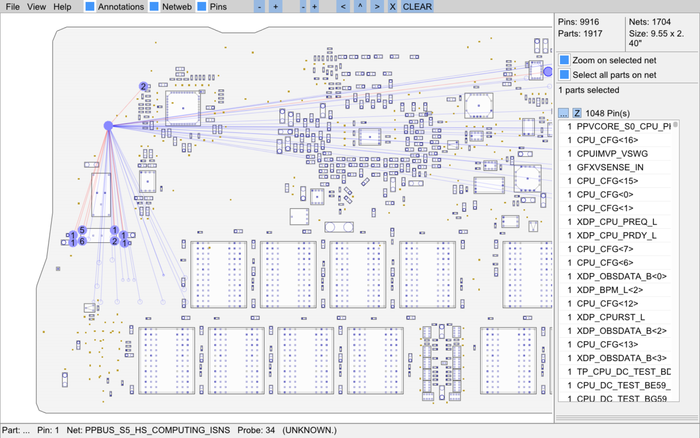
Task: Open the File menu
Action: coord(13,7)
